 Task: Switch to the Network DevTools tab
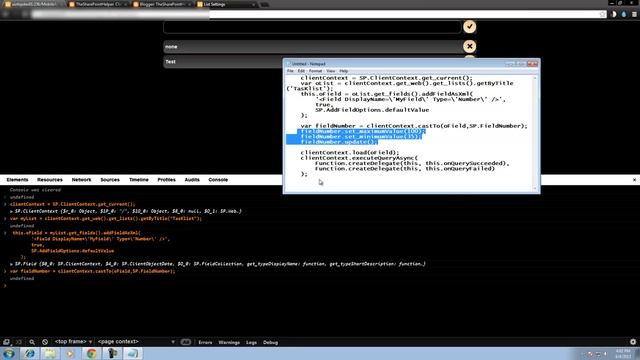82,180
